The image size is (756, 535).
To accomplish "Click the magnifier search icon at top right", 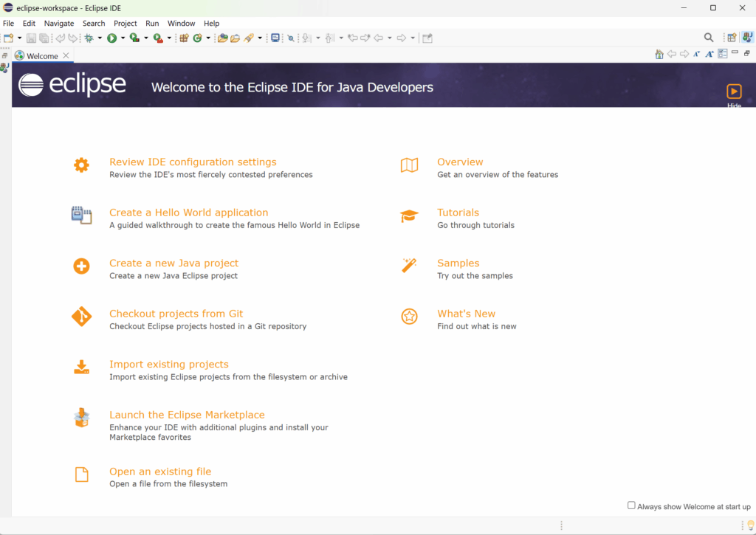I will pyautogui.click(x=709, y=38).
